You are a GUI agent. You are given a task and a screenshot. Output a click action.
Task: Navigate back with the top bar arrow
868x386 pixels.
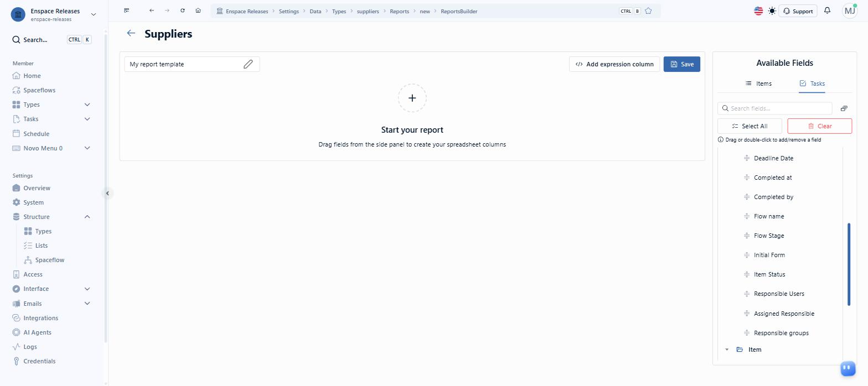click(x=152, y=11)
